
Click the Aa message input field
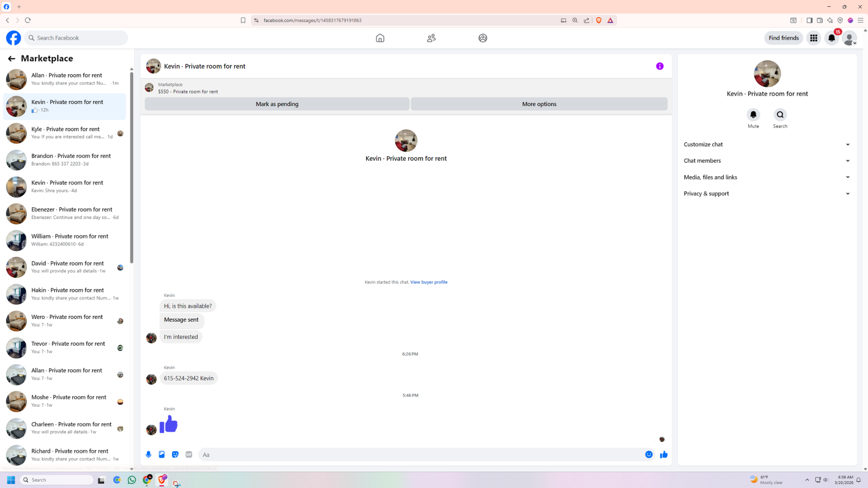[420, 455]
